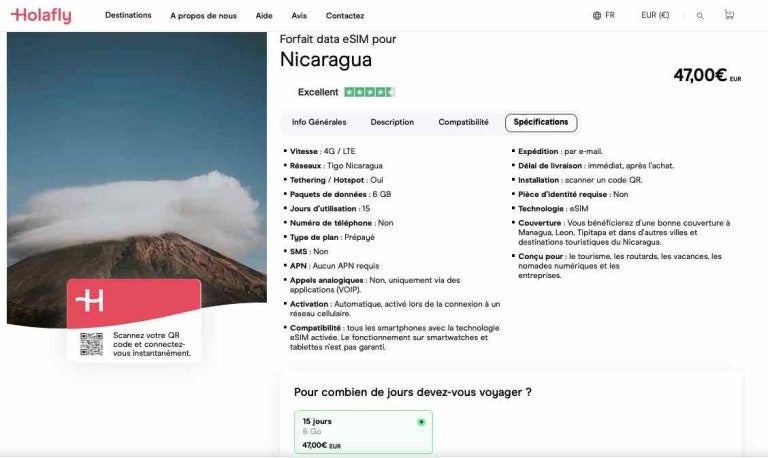
Task: Switch to Info Générales tab
Action: click(x=319, y=122)
